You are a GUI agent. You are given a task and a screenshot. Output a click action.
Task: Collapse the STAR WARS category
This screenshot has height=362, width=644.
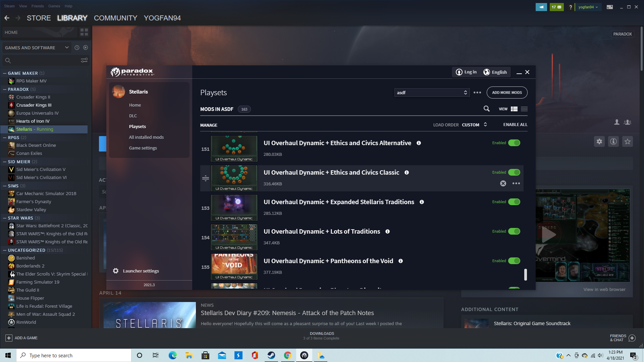tap(5, 218)
